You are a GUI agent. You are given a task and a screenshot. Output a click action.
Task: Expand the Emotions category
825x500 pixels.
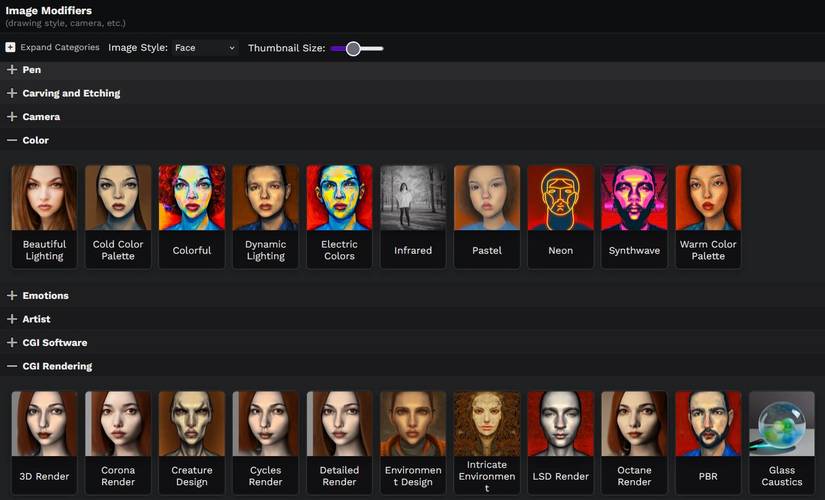pyautogui.click(x=412, y=295)
